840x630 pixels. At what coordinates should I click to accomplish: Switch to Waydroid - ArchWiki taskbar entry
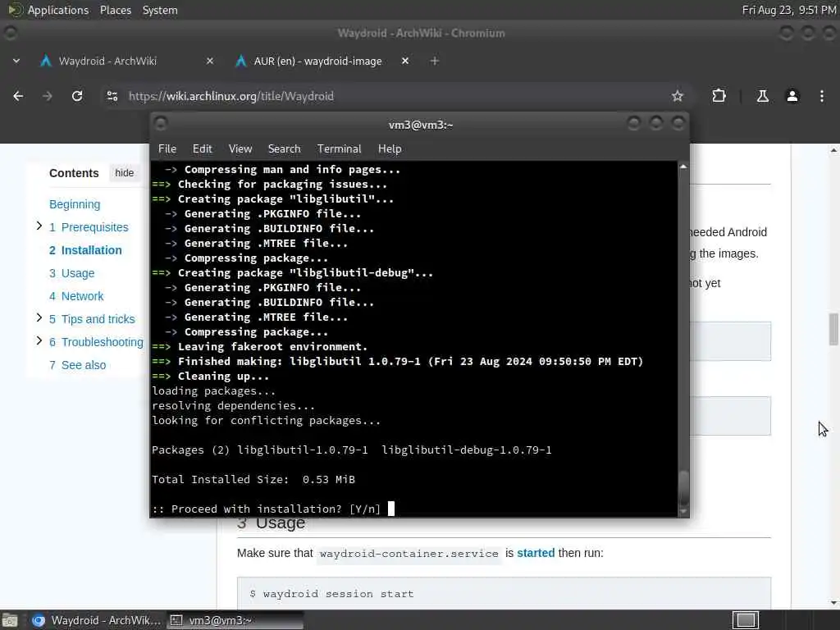(x=97, y=620)
